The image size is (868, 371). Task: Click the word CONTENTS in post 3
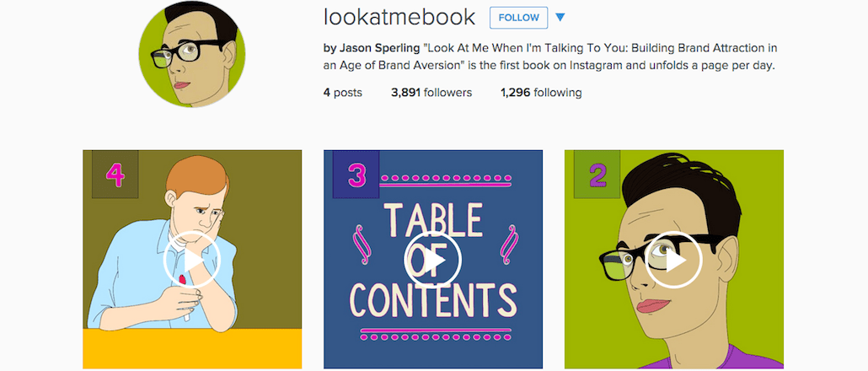click(433, 300)
